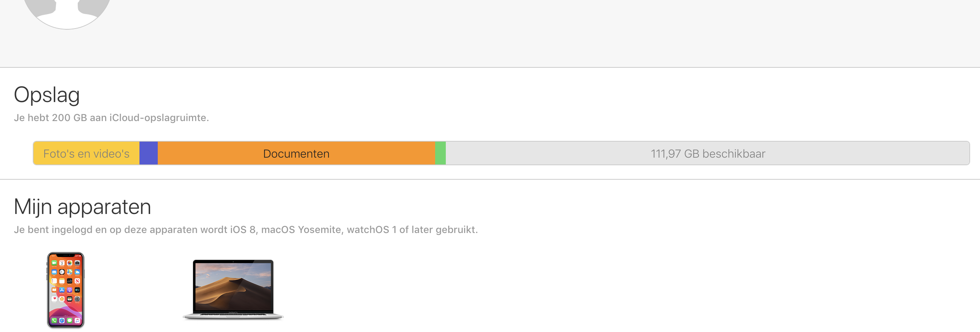Click the Music icon in the iPhone dock
The height and width of the screenshot is (332, 980).
[77, 321]
